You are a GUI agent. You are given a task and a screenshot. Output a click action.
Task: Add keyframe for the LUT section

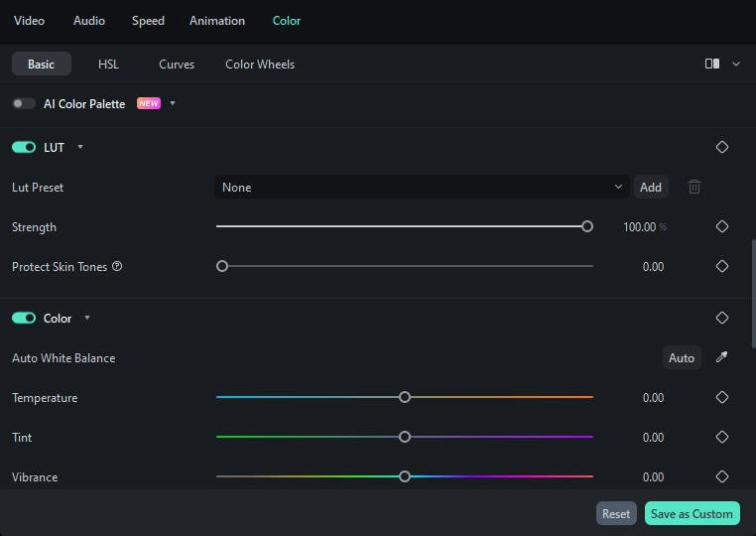pyautogui.click(x=721, y=147)
